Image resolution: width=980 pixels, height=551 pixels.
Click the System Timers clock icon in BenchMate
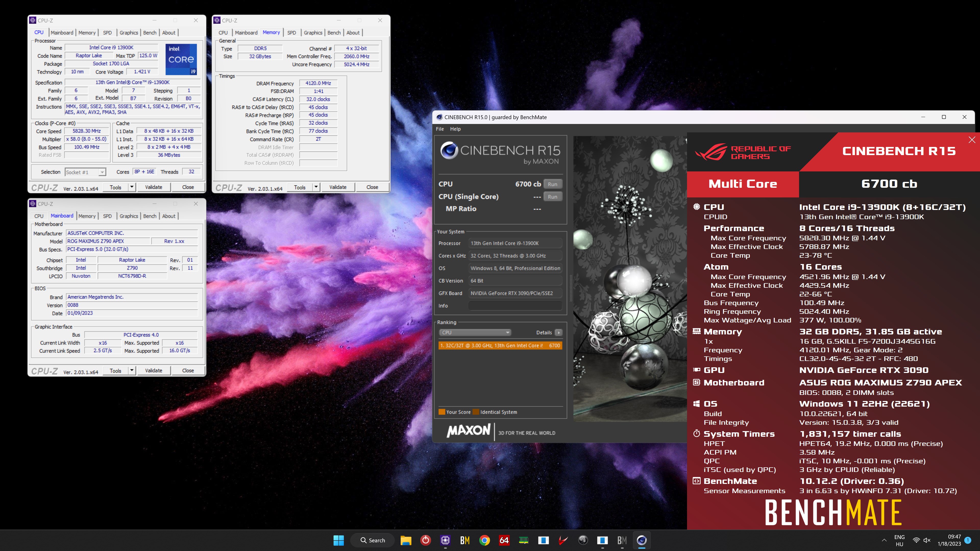pos(696,433)
